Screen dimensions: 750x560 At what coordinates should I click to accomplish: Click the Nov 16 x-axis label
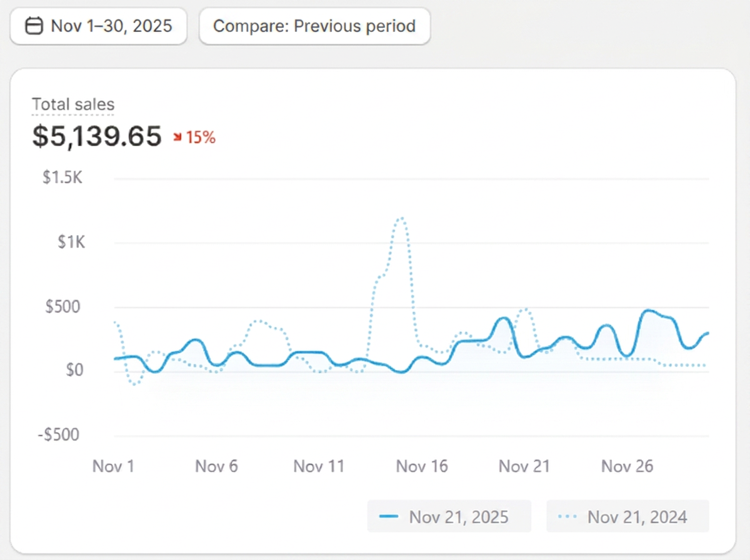pos(422,466)
